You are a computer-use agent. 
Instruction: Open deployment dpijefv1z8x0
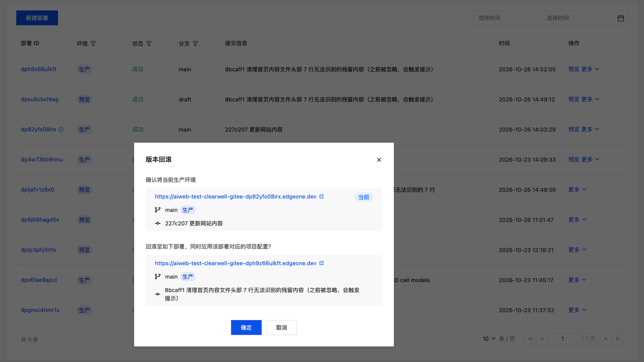click(x=37, y=190)
